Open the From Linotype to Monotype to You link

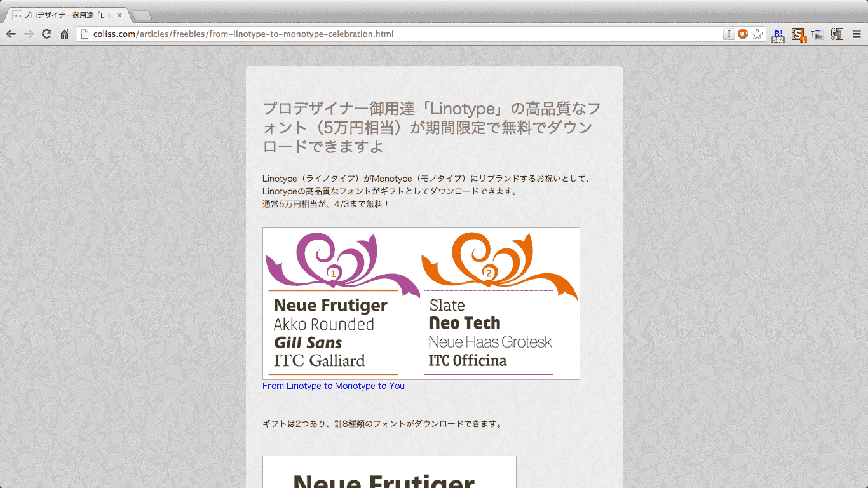(x=334, y=386)
